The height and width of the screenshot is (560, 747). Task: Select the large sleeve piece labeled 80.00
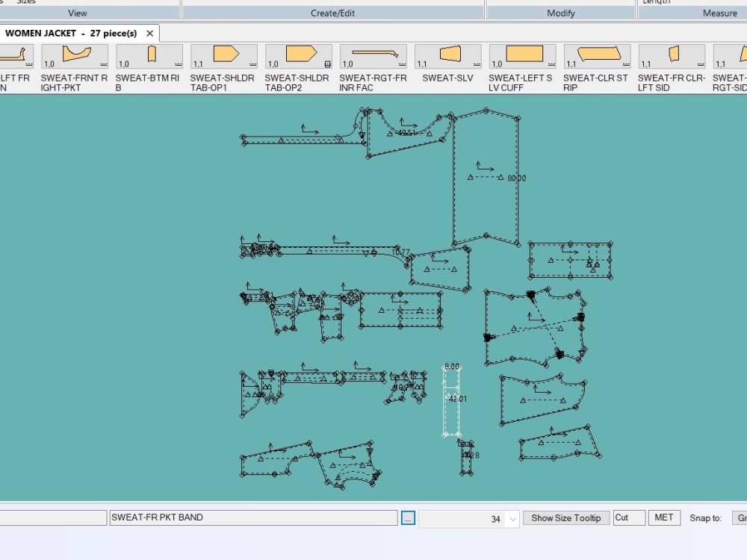point(486,178)
